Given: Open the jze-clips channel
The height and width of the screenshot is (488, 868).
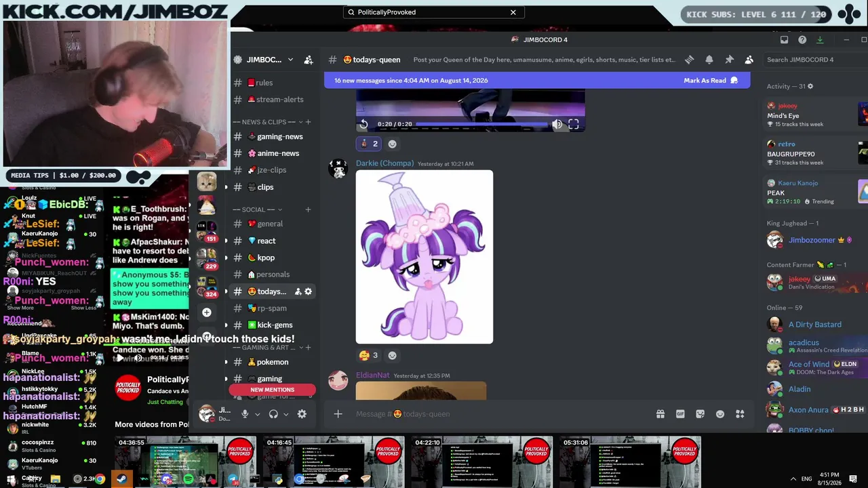Looking at the screenshot, I should (x=273, y=170).
